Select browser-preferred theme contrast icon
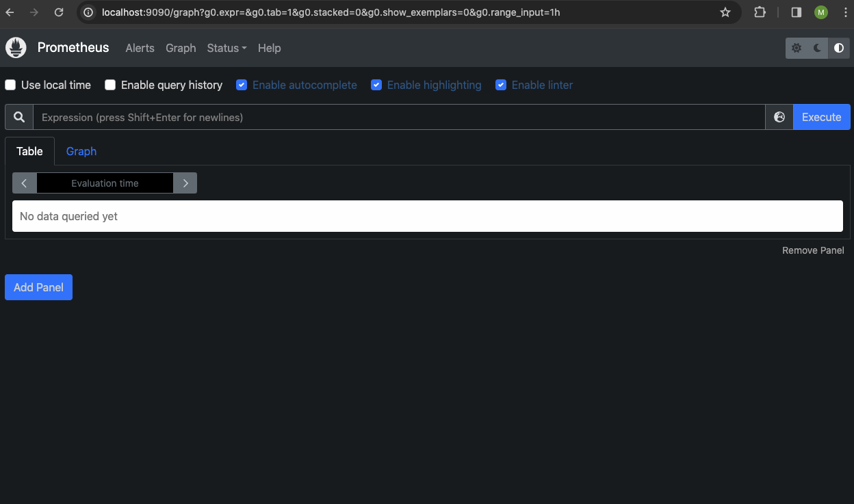854x504 pixels. [x=839, y=48]
